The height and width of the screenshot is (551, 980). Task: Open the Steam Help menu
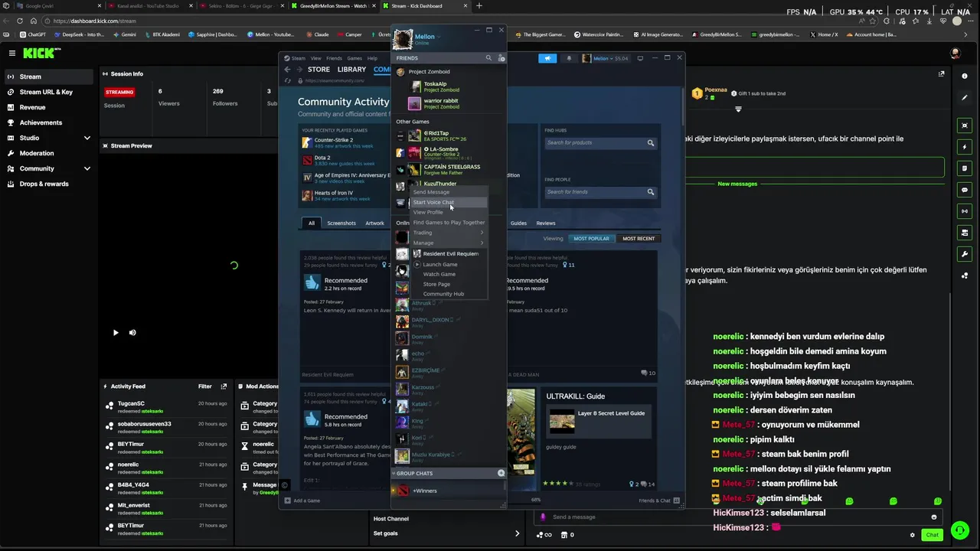pos(372,58)
